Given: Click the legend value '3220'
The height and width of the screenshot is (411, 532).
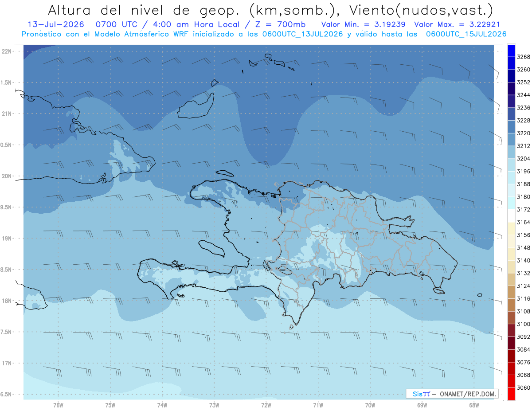Looking at the screenshot, I should point(523,133).
